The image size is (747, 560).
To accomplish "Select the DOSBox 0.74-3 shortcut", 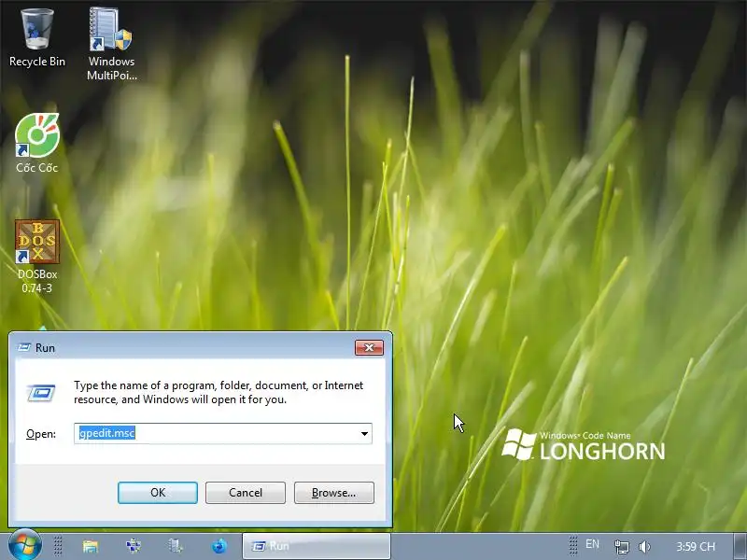I will 37,256.
